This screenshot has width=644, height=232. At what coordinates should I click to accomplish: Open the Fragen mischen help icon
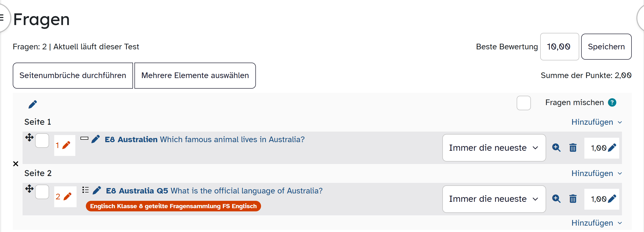(612, 102)
